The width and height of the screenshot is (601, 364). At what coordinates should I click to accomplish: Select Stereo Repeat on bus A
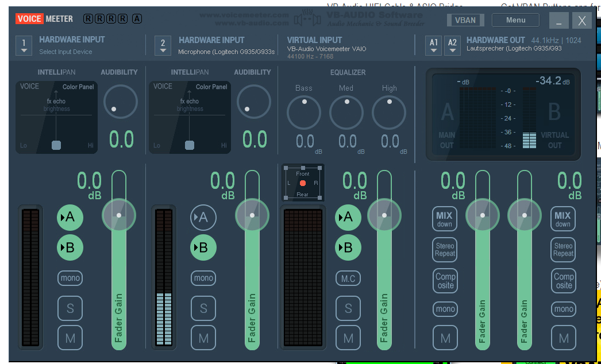pyautogui.click(x=445, y=250)
